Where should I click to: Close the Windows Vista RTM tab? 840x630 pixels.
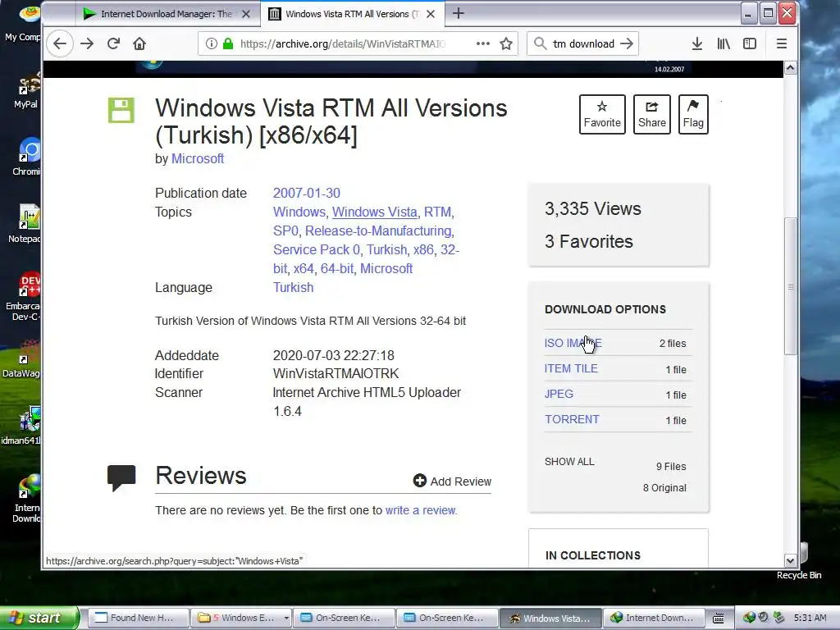(x=431, y=14)
